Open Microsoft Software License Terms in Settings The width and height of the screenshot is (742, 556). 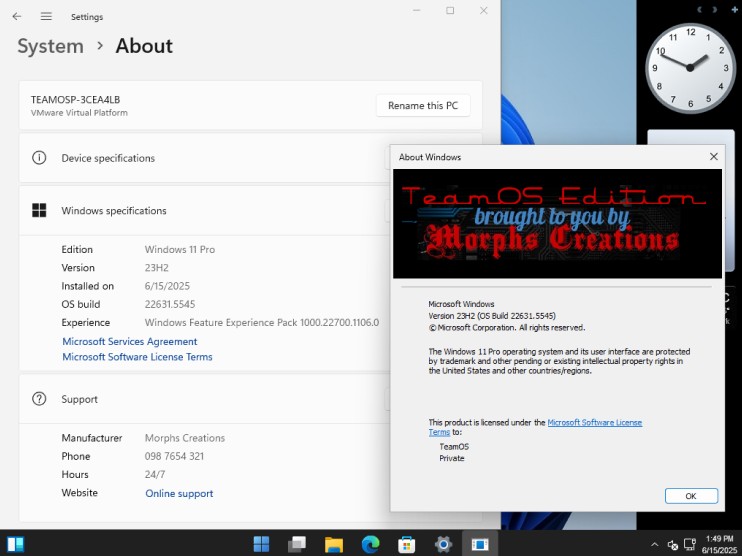click(x=137, y=357)
